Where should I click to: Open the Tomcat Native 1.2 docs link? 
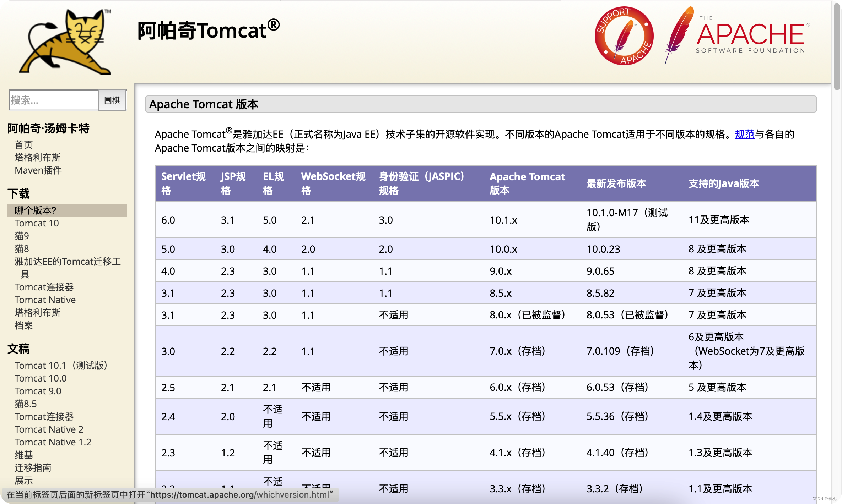[53, 442]
